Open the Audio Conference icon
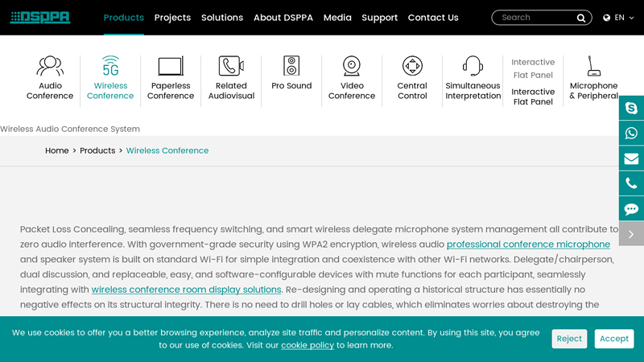The height and width of the screenshot is (362, 644). point(50,66)
